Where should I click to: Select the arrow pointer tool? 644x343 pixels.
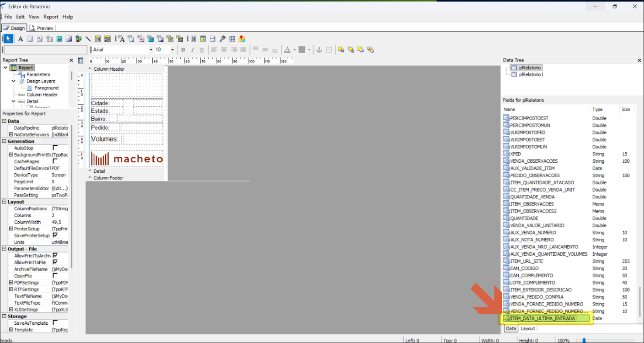pos(8,39)
